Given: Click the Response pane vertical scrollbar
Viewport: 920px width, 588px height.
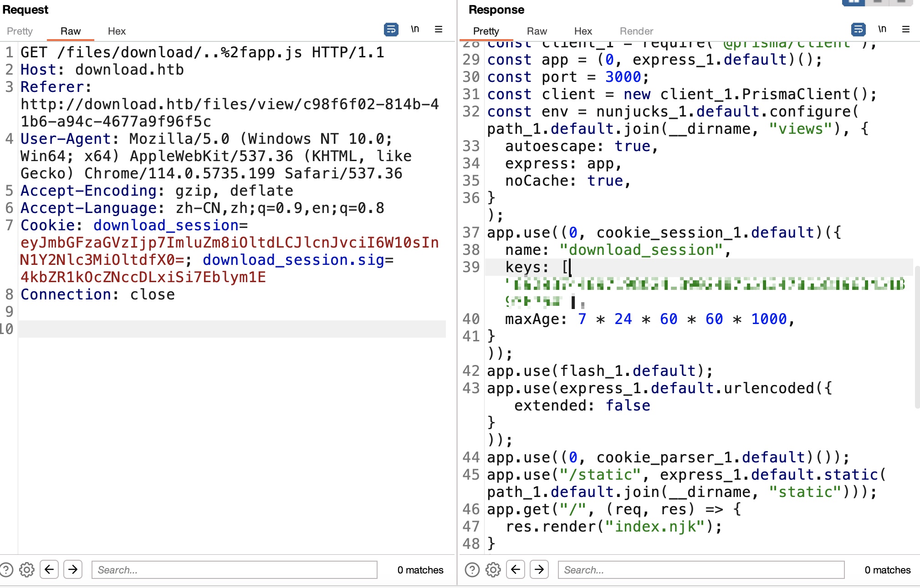Looking at the screenshot, I should 917,337.
